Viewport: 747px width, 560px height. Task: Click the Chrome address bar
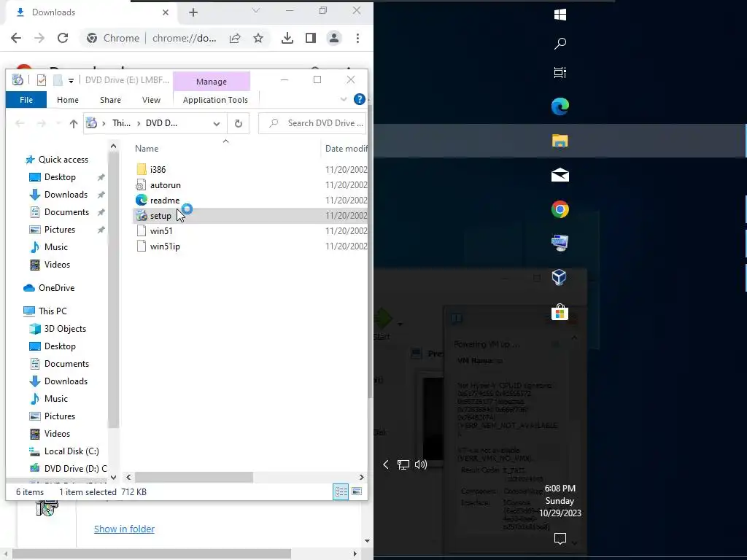tap(184, 38)
